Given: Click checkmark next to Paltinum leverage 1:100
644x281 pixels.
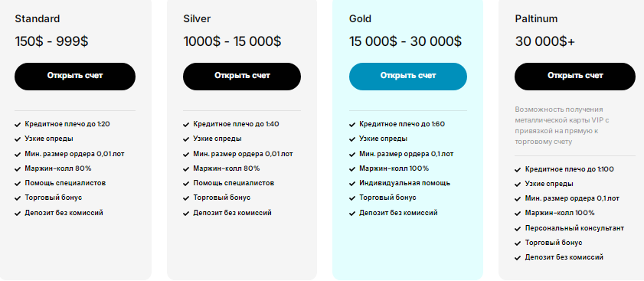Looking at the screenshot, I should (518, 170).
